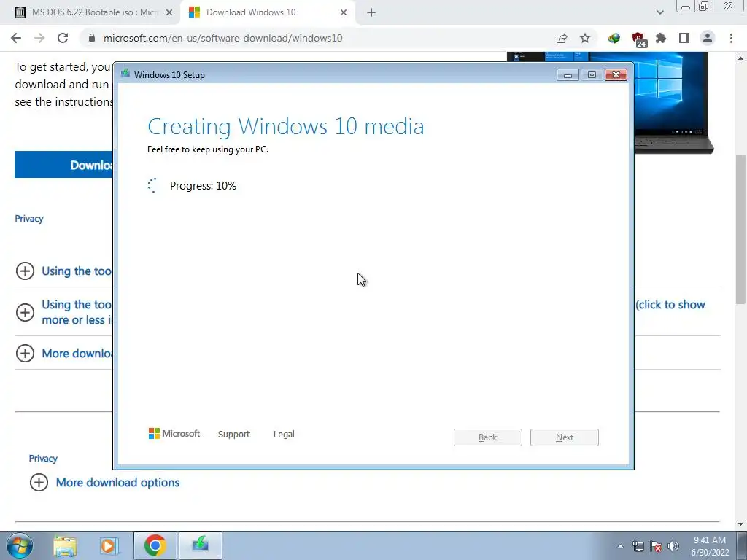Close the Windows 10 Setup dialog
747x560 pixels.
(616, 75)
